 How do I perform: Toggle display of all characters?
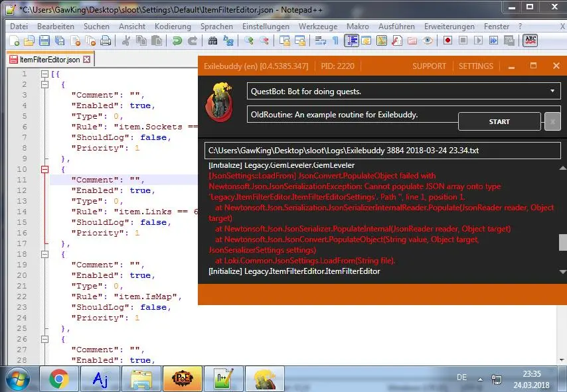coord(337,40)
